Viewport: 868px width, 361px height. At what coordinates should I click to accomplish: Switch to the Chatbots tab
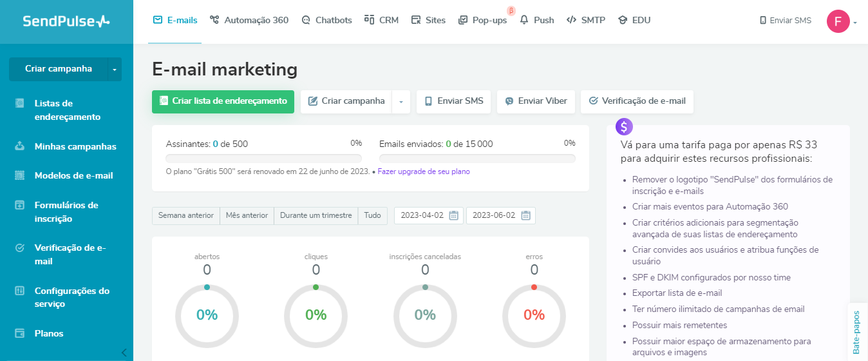click(x=326, y=20)
